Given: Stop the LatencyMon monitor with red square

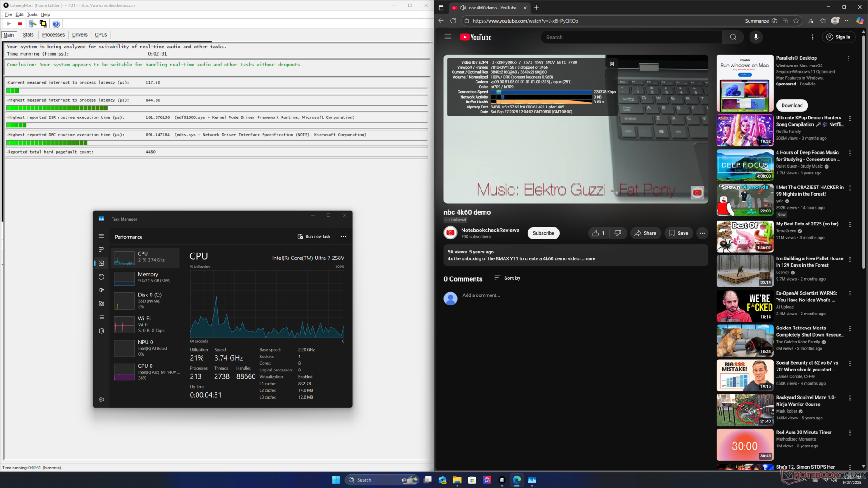Looking at the screenshot, I should pyautogui.click(x=20, y=24).
